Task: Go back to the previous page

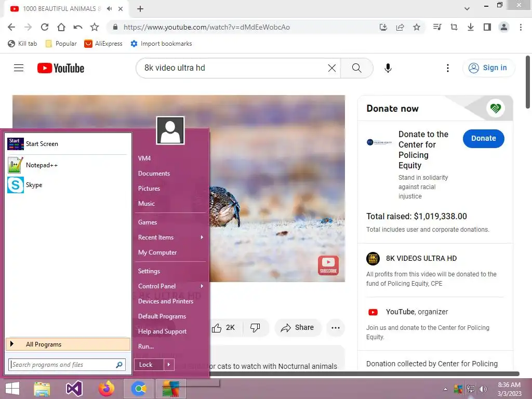Action: click(11, 27)
